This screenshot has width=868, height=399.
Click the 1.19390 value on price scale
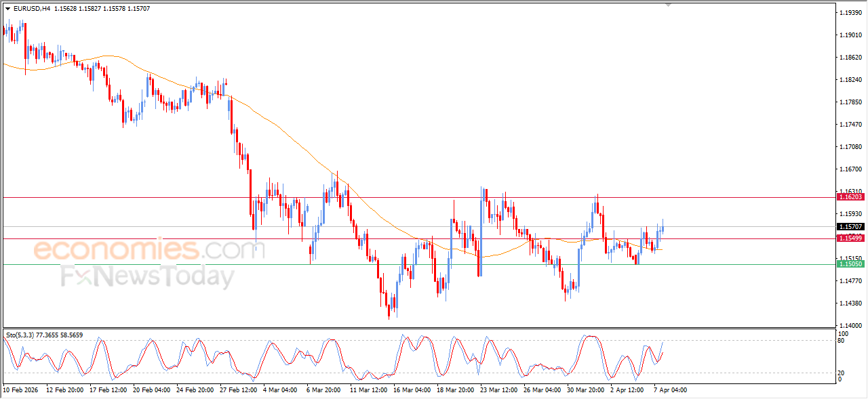850,13
